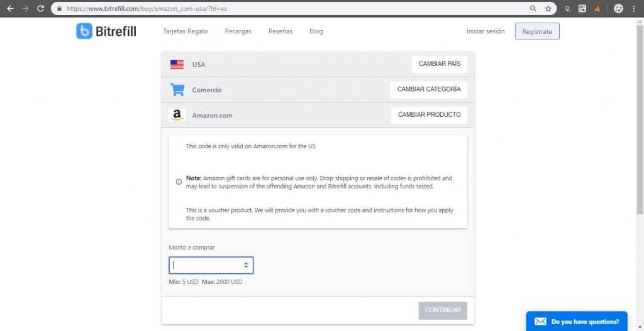This screenshot has height=331, width=644.
Task: Go to Reseñas page
Action: pyautogui.click(x=280, y=31)
